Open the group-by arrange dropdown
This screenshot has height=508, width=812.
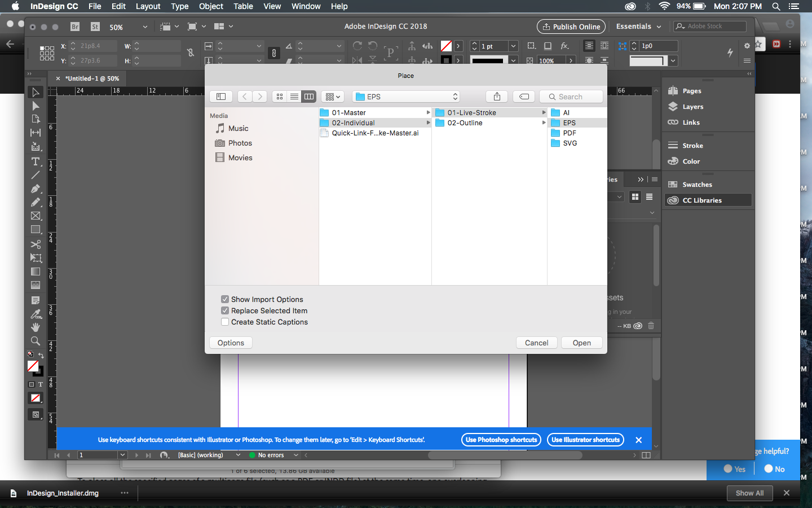coord(333,97)
